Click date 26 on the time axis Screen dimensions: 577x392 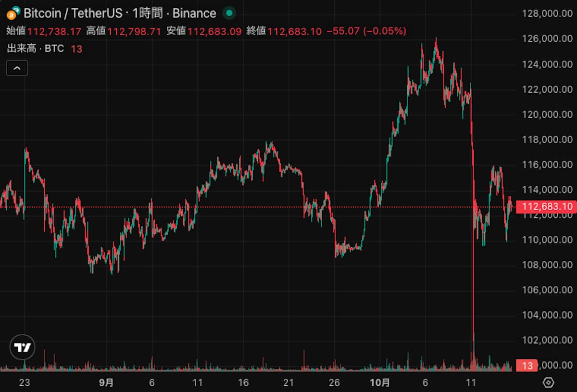(x=334, y=382)
